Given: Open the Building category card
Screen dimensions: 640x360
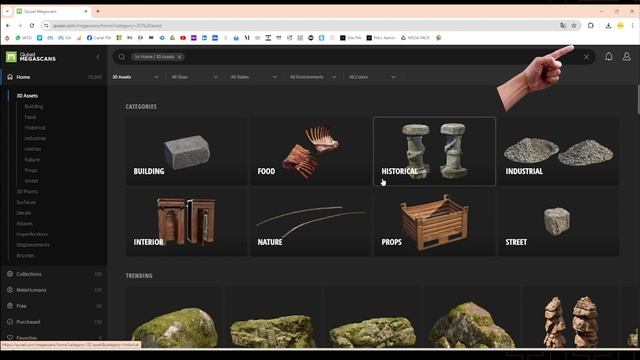Looking at the screenshot, I should point(187,151).
